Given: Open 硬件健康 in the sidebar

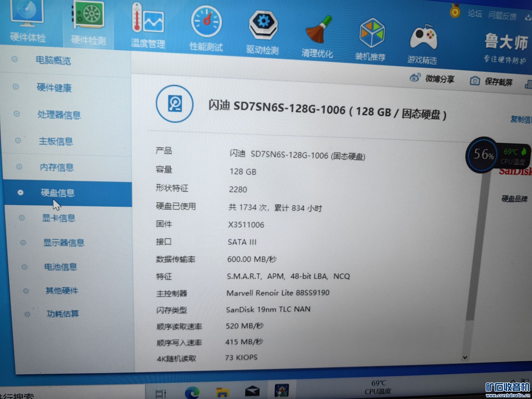Looking at the screenshot, I should click(54, 88).
